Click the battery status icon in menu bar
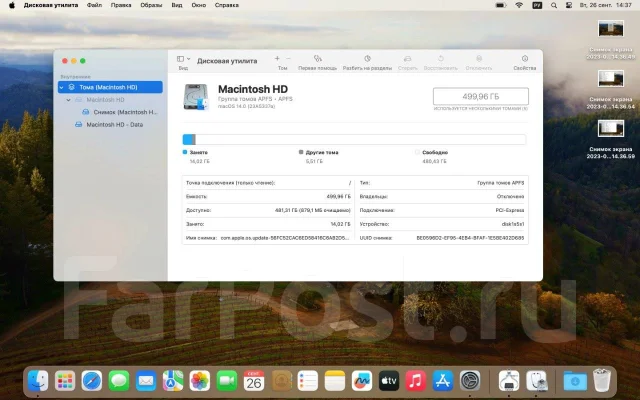 click(501, 5)
